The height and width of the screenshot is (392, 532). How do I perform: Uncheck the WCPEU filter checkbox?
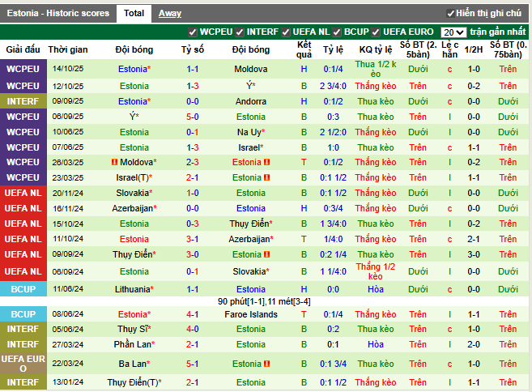(193, 32)
